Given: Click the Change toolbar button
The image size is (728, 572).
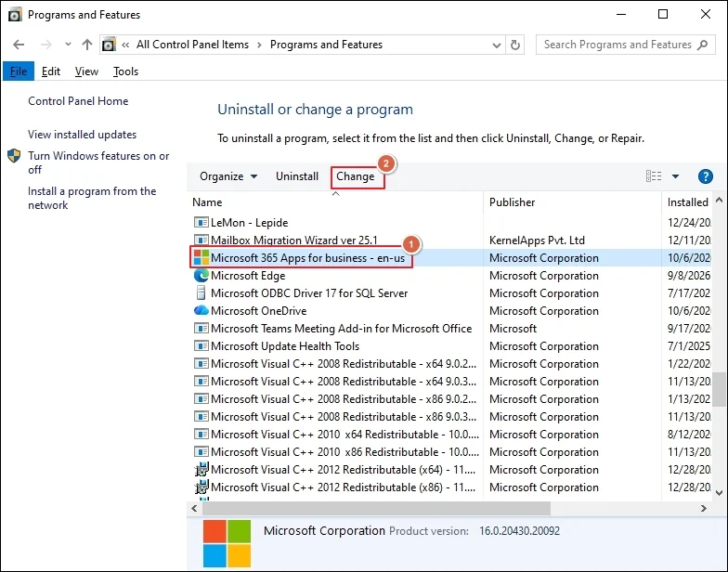Looking at the screenshot, I should pos(356,176).
